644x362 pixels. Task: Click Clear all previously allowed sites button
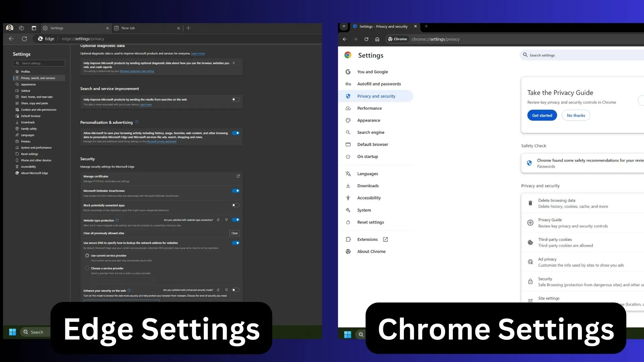coord(234,233)
